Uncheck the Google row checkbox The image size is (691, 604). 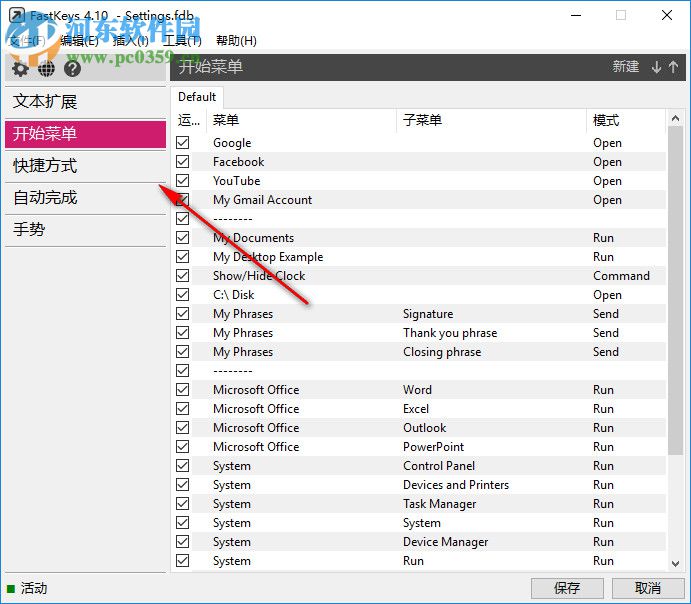point(182,143)
